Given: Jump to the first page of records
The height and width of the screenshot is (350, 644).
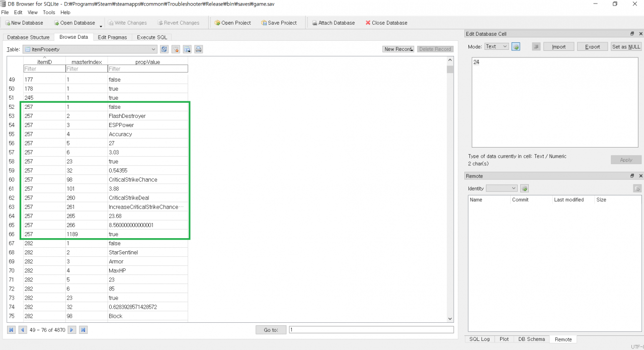Looking at the screenshot, I should click(11, 330).
